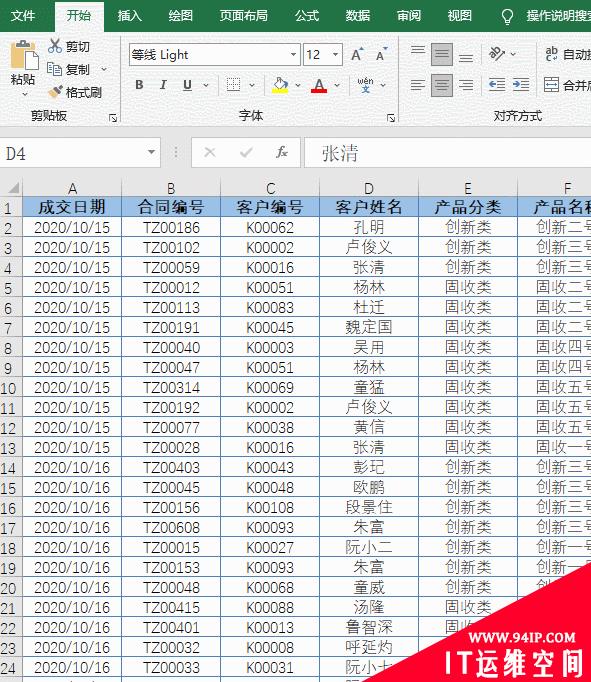Image resolution: width=591 pixels, height=682 pixels.
Task: Click the insert function fx icon
Action: pyautogui.click(x=281, y=152)
